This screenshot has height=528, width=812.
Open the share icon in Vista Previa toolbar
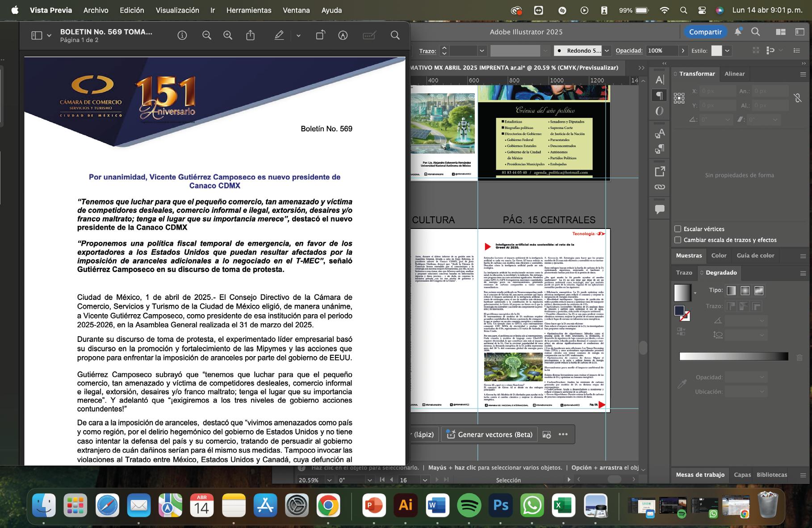point(251,35)
